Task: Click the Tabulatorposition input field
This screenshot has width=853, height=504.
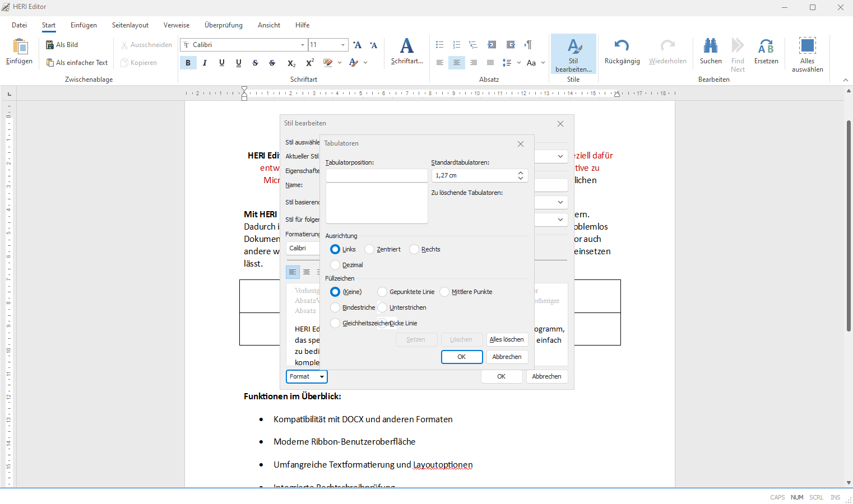Action: point(377,175)
